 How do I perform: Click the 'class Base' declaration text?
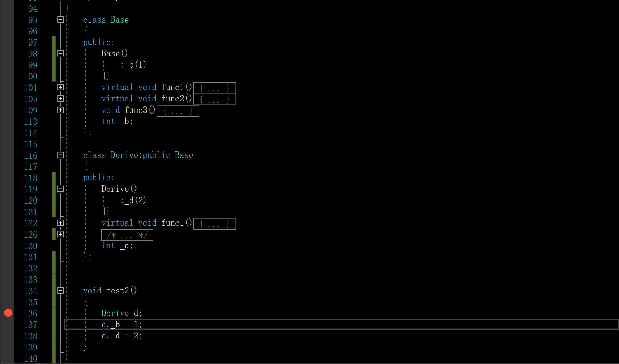106,20
